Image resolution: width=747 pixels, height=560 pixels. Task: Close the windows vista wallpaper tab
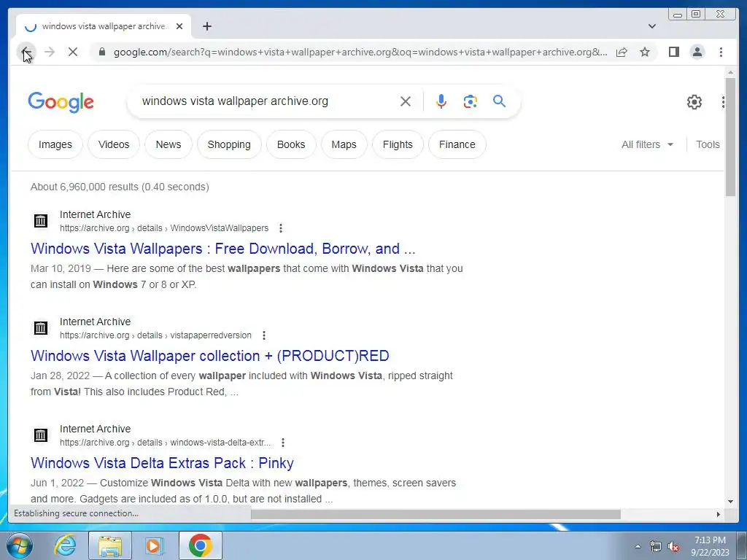point(179,26)
